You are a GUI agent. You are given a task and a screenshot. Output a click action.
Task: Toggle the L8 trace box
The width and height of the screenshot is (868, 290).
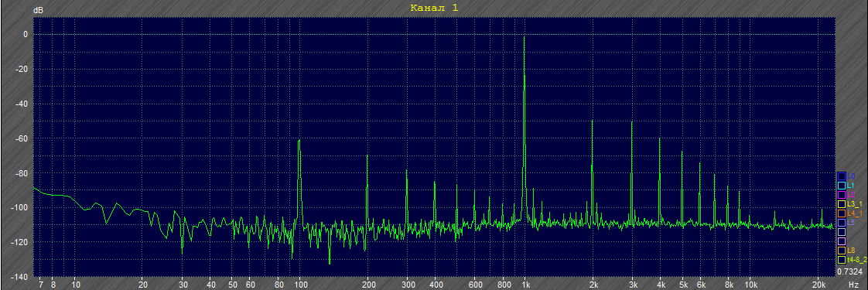[x=842, y=251]
